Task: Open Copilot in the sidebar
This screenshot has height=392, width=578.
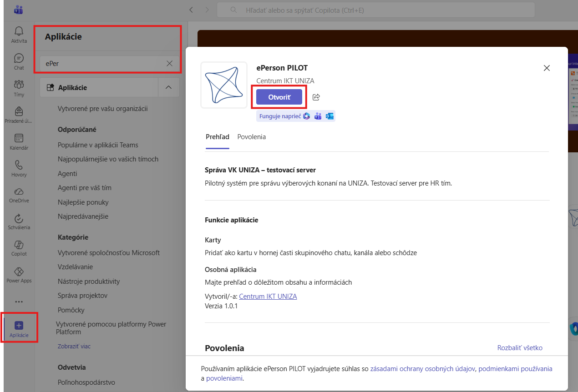Action: click(x=19, y=248)
